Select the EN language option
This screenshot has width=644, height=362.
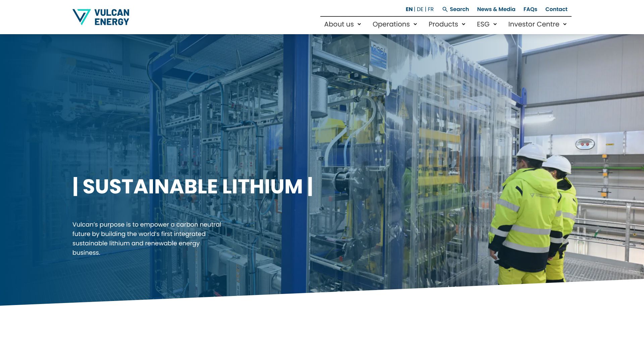click(409, 9)
